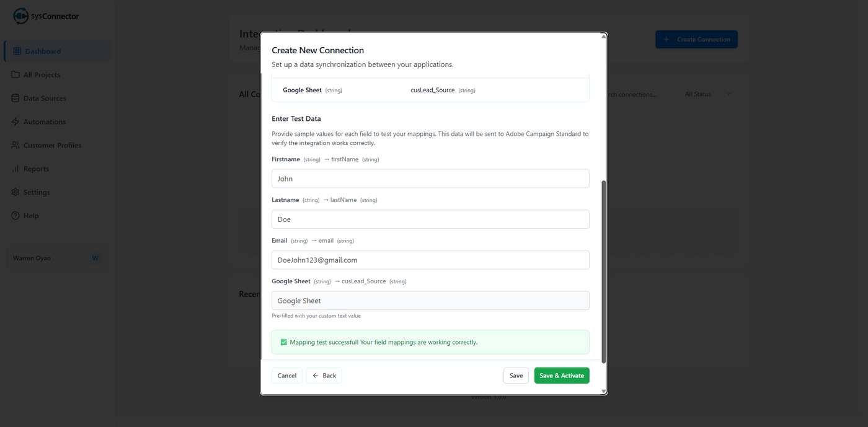Click the sysConnector logo icon
The image size is (868, 427).
click(21, 16)
